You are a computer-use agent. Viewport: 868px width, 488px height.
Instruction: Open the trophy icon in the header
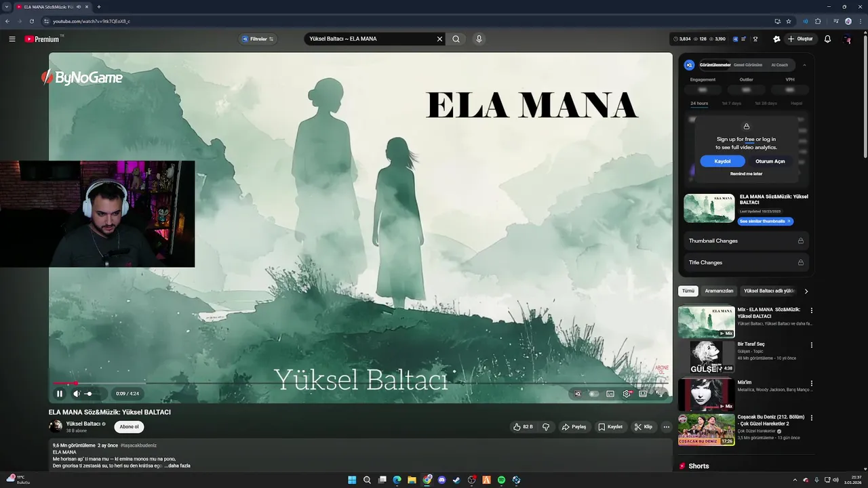755,39
